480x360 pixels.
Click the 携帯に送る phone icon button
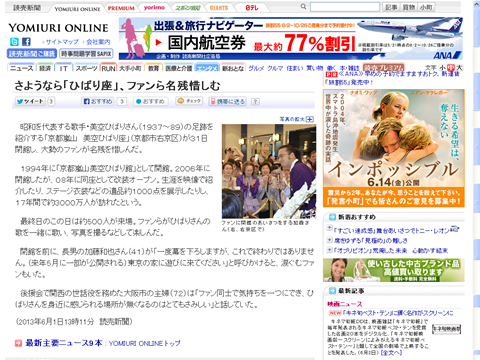[x=227, y=101]
